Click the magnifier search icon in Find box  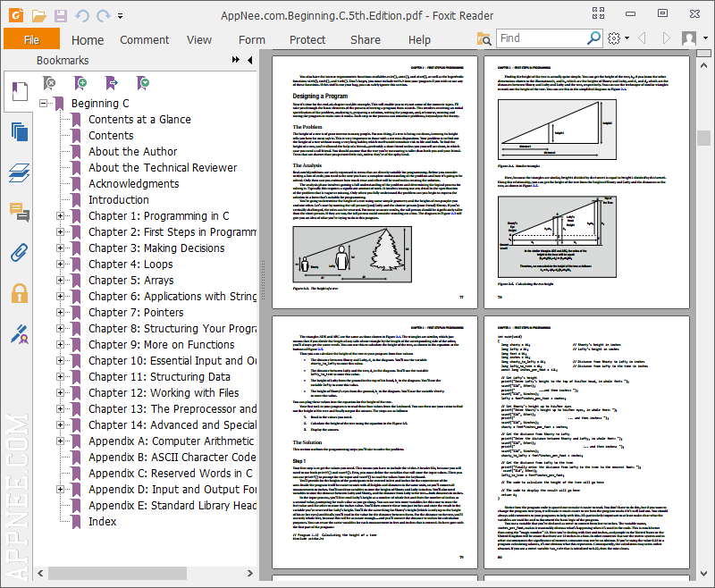click(x=593, y=38)
